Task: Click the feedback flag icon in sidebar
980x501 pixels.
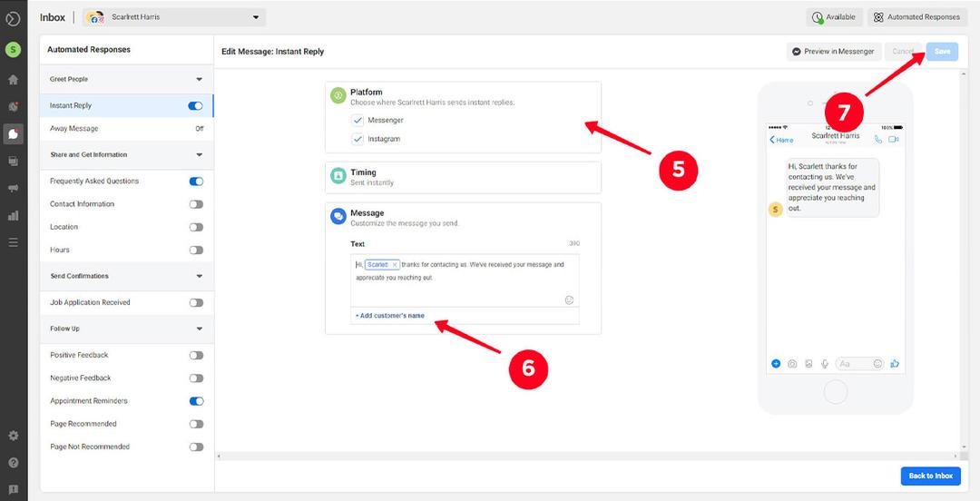Action: point(13,489)
